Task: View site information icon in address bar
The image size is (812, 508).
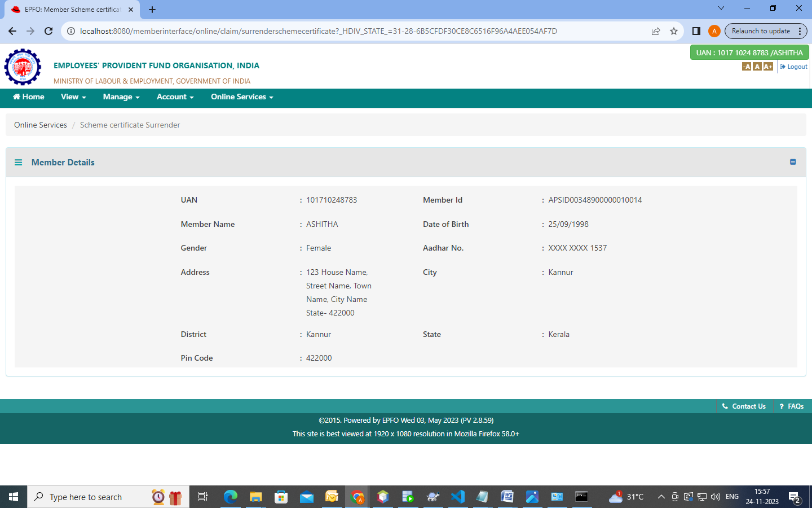Action: 71,31
